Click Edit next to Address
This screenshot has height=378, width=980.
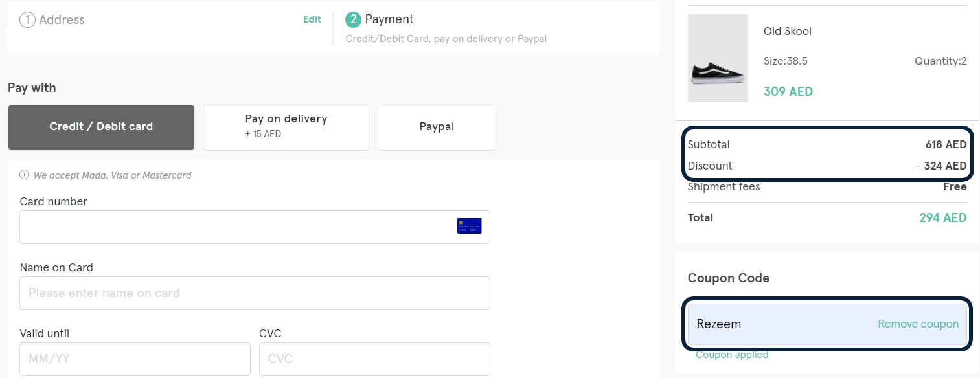312,19
